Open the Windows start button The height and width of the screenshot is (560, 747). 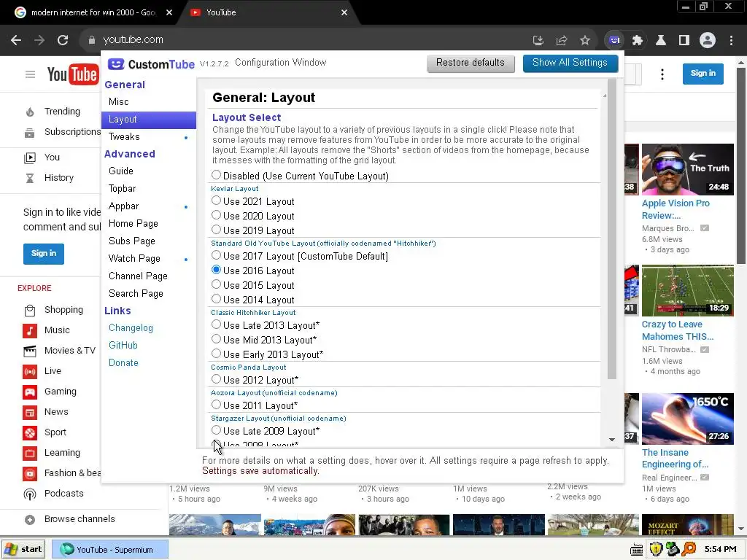(23, 550)
